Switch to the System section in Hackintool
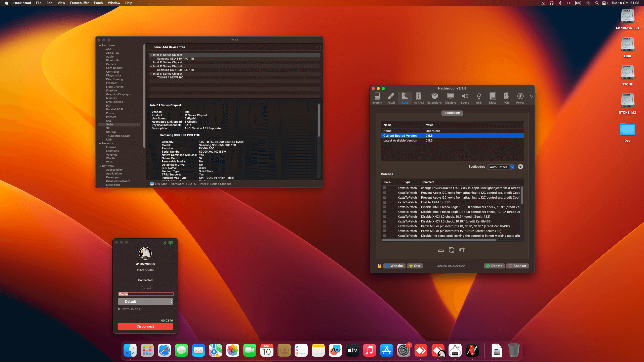 click(377, 98)
